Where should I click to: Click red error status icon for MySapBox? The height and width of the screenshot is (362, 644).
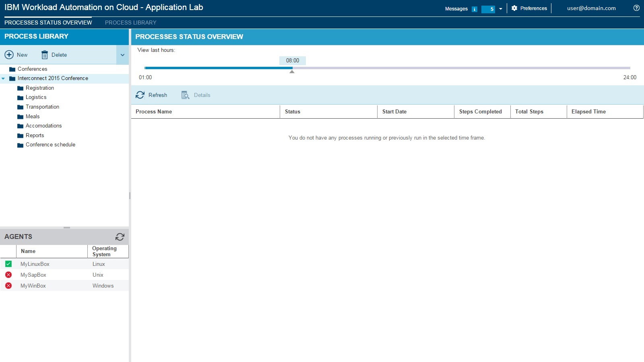[x=8, y=275]
